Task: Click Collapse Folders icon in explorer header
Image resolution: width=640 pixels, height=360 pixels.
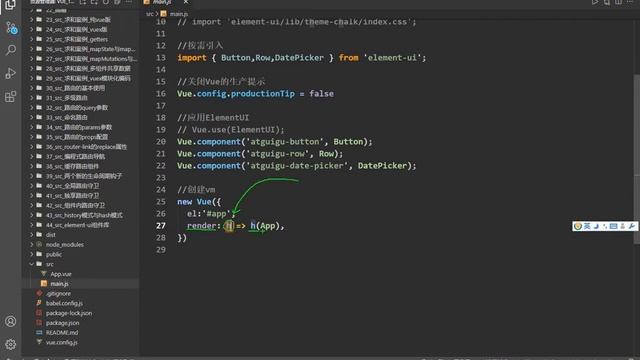Action: click(117, 2)
